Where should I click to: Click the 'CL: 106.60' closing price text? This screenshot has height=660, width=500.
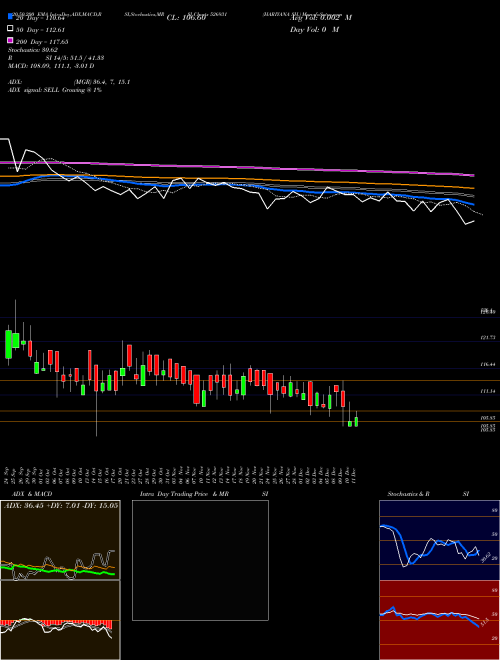(186, 18)
